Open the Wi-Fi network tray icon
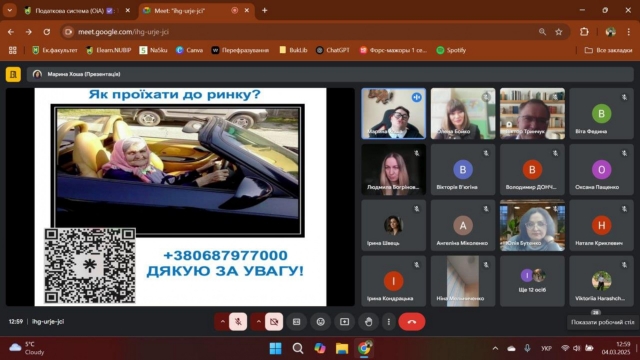Screen dimensions: 640x360 pos(565,348)
